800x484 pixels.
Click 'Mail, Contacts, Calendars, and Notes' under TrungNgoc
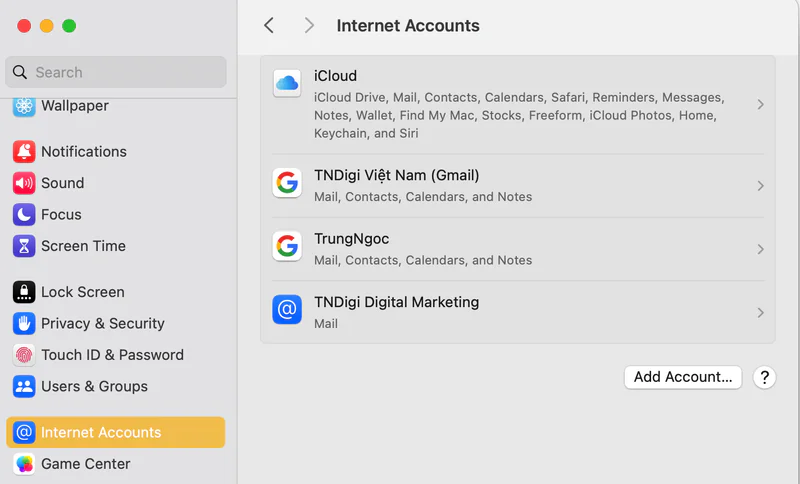tap(423, 260)
